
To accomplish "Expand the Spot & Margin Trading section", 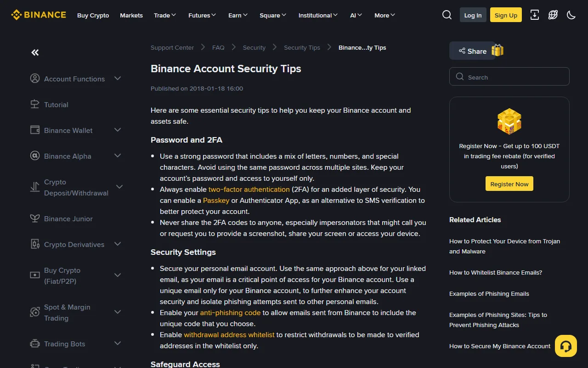I will coord(118,312).
